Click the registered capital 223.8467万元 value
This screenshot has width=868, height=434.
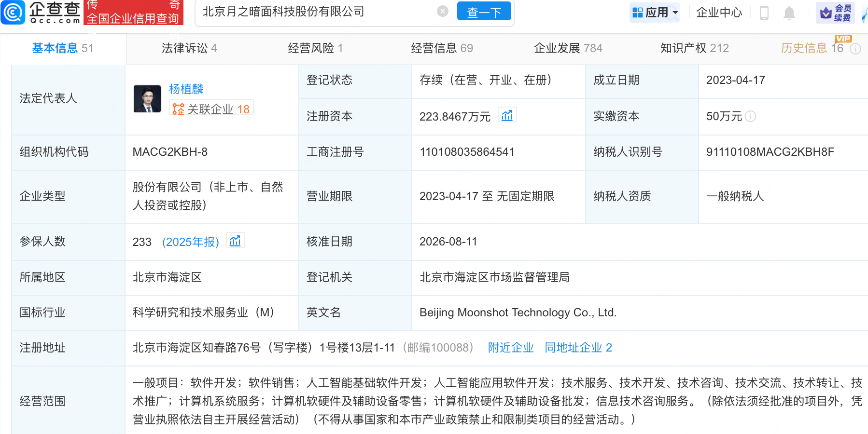point(455,117)
